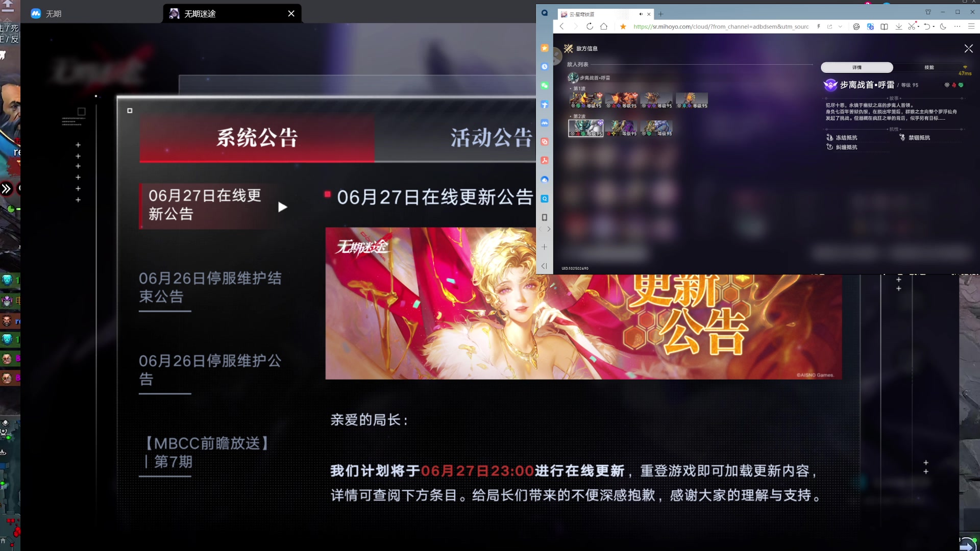Click the share icon in address bar

tap(829, 27)
